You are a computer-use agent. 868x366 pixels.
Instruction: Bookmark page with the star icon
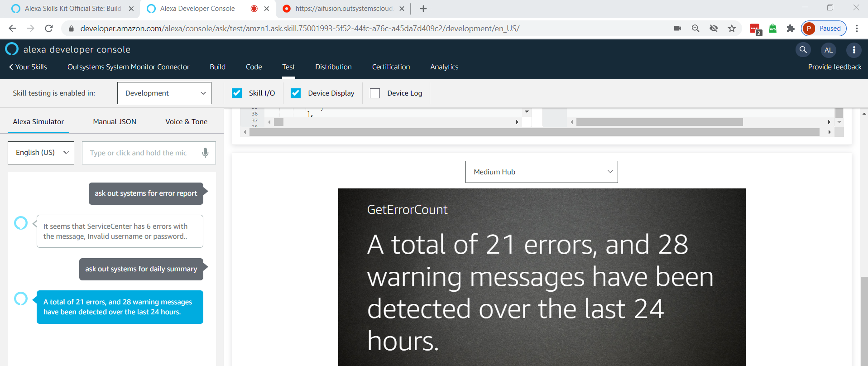click(x=732, y=29)
